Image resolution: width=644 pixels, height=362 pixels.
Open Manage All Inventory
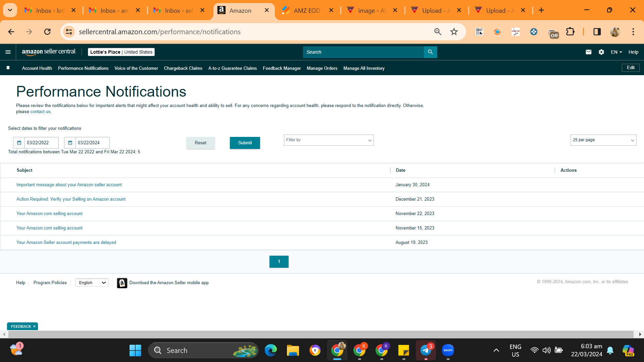(364, 68)
